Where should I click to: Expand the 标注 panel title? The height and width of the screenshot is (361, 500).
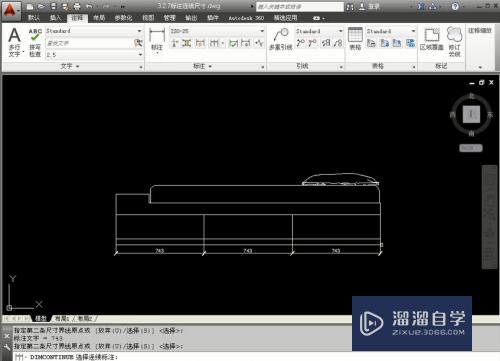point(202,66)
